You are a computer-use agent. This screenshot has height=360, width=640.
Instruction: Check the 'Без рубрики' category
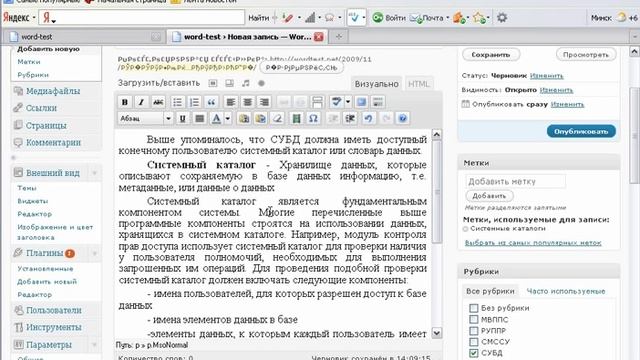click(473, 308)
